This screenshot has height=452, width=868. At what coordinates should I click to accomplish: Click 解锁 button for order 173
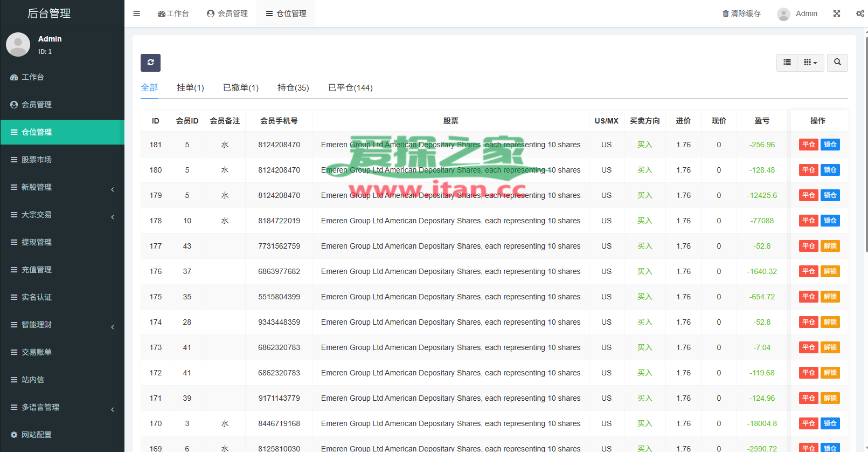pyautogui.click(x=830, y=347)
